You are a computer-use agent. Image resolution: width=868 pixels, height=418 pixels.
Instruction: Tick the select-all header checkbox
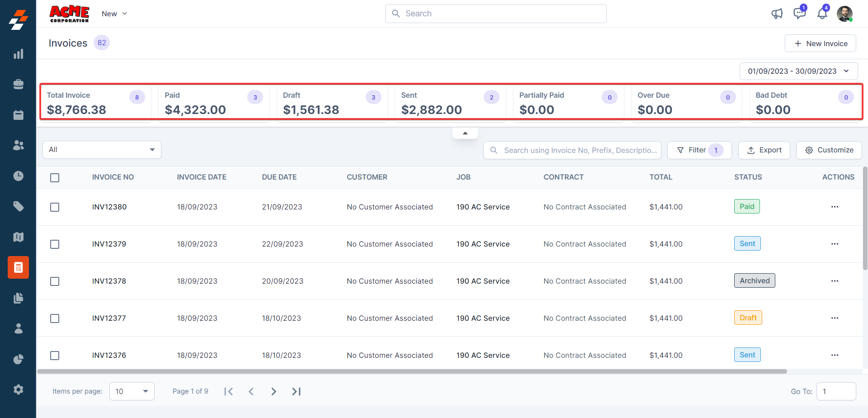pyautogui.click(x=55, y=178)
